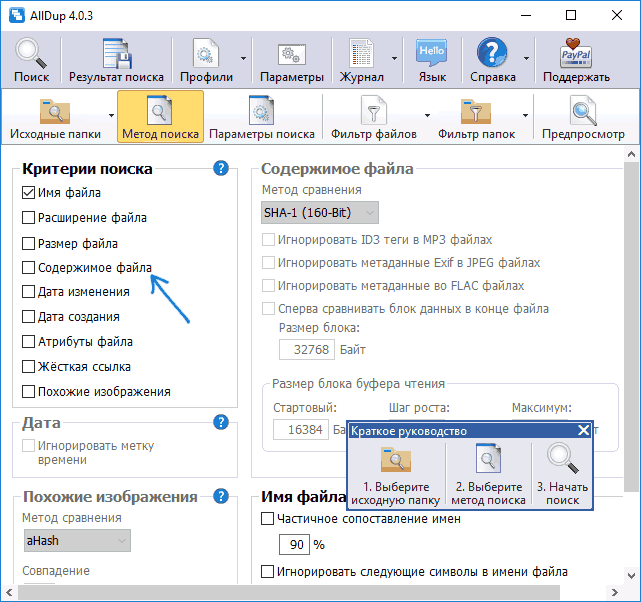Toggle Игнорировать ID3 теги в MP3 checkbox

pos(268,239)
